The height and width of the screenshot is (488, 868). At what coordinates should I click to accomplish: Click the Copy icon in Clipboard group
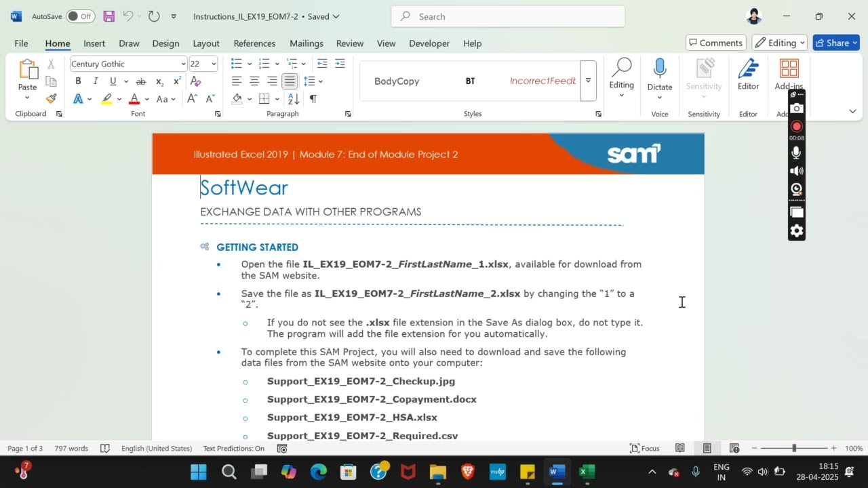click(x=51, y=81)
